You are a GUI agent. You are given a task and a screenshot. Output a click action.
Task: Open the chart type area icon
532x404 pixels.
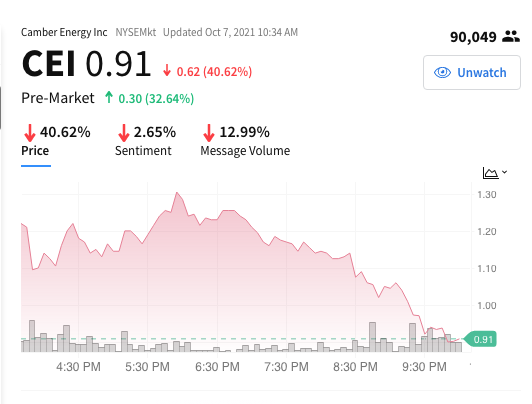[491, 173]
